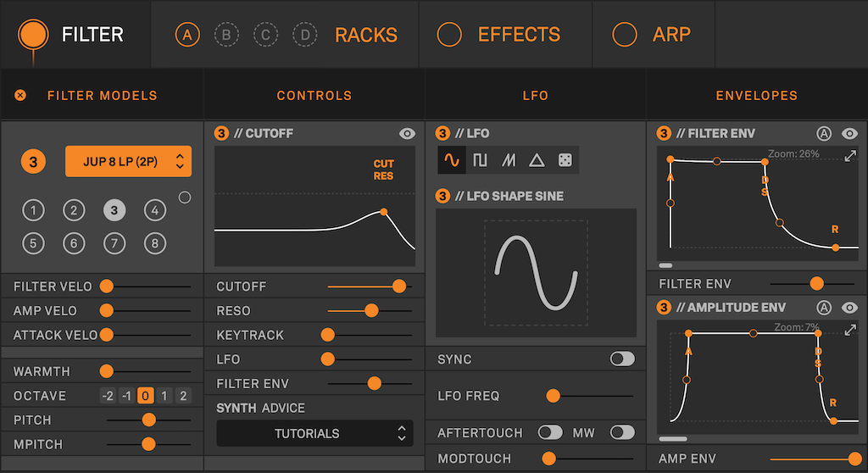Screen dimensions: 868x473
Task: Toggle the Arp power circle
Action: (x=625, y=35)
